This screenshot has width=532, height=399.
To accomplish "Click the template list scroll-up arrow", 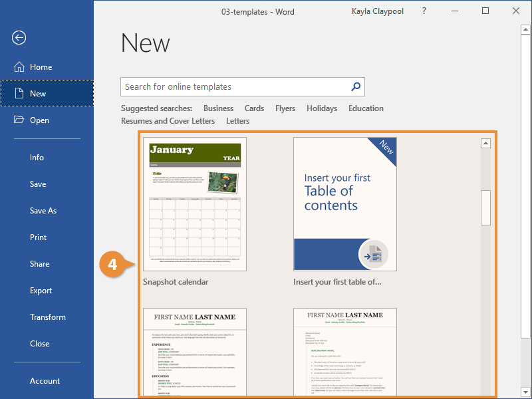I will tap(486, 143).
